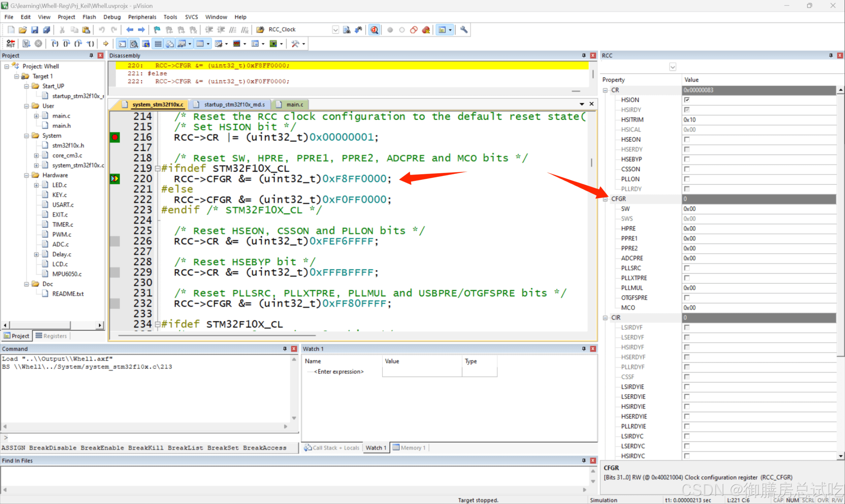This screenshot has width=845, height=504.
Task: Switch to the Registers tab
Action: [x=51, y=336]
